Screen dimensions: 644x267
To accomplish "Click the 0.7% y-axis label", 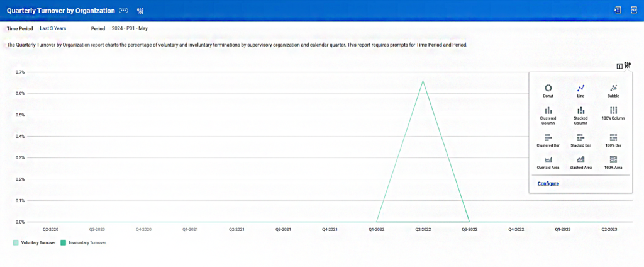I will pos(20,72).
